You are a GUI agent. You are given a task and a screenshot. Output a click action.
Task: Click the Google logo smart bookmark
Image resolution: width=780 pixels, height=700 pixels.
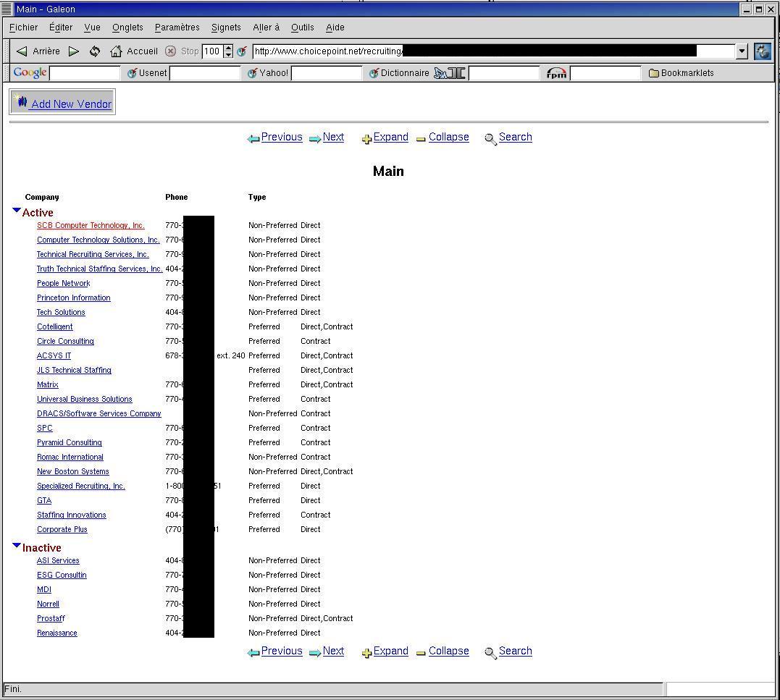pos(30,72)
